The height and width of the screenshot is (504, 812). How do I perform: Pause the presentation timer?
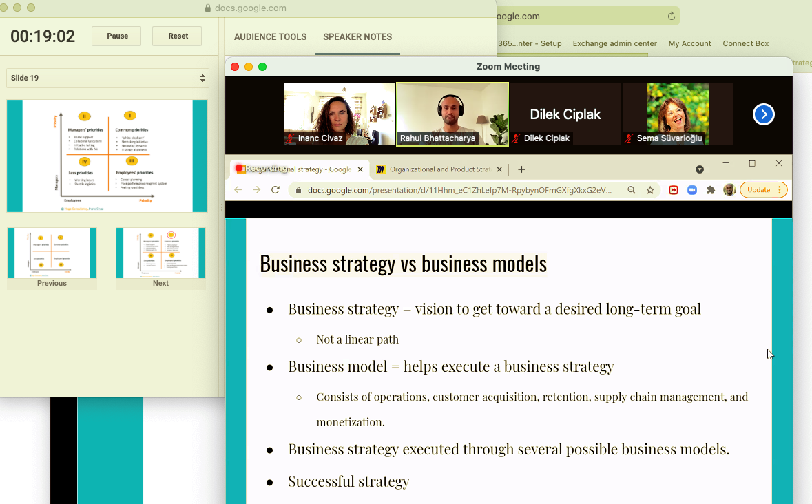coord(116,36)
